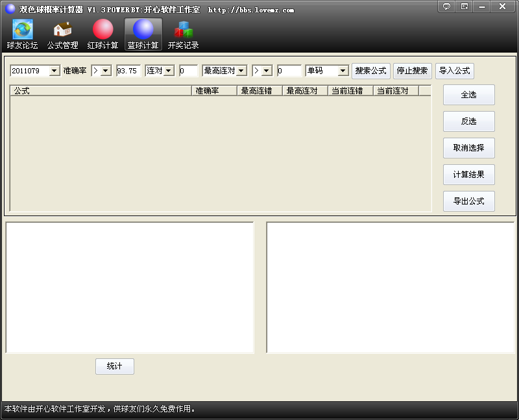Open the 单码 dropdown
The height and width of the screenshot is (420, 519).
(343, 71)
